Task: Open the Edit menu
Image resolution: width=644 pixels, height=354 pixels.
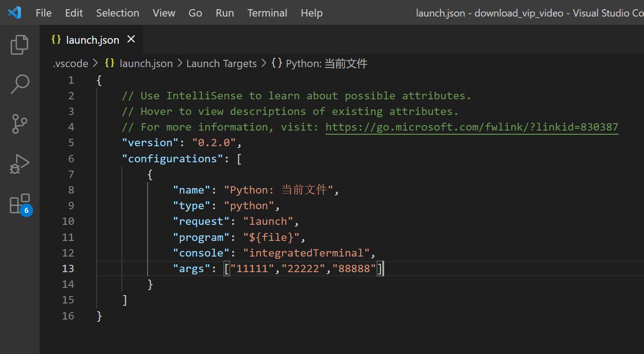Action: click(x=74, y=13)
